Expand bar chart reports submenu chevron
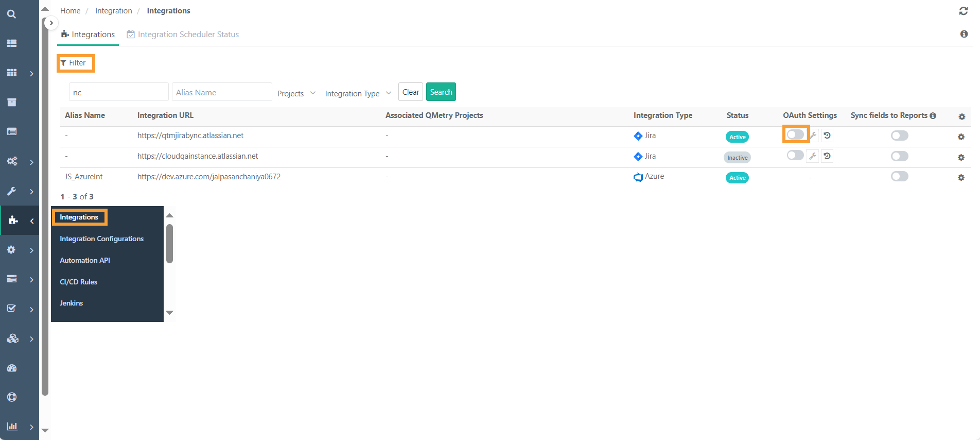980x440 pixels. [x=31, y=427]
